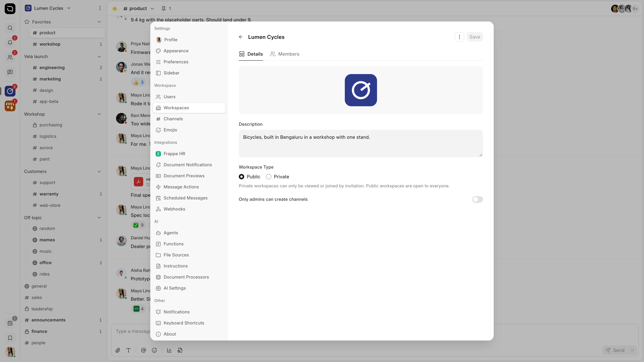Open Preferences settings
The width and height of the screenshot is (644, 362).
(189, 62)
